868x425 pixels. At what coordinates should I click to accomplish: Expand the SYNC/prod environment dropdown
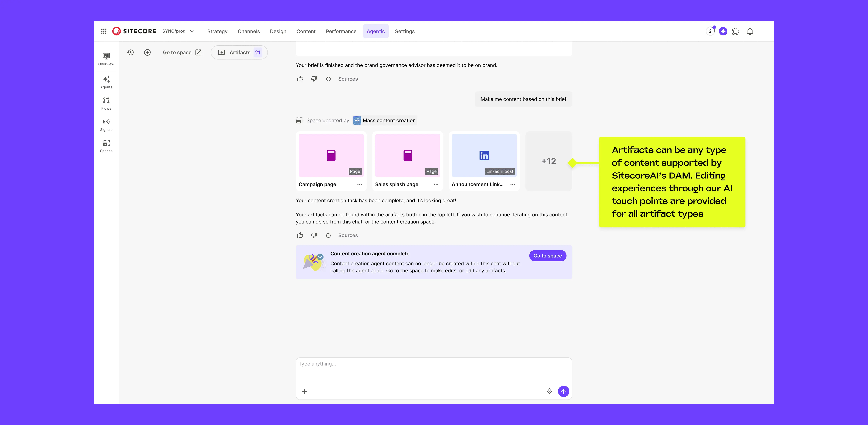(x=178, y=31)
